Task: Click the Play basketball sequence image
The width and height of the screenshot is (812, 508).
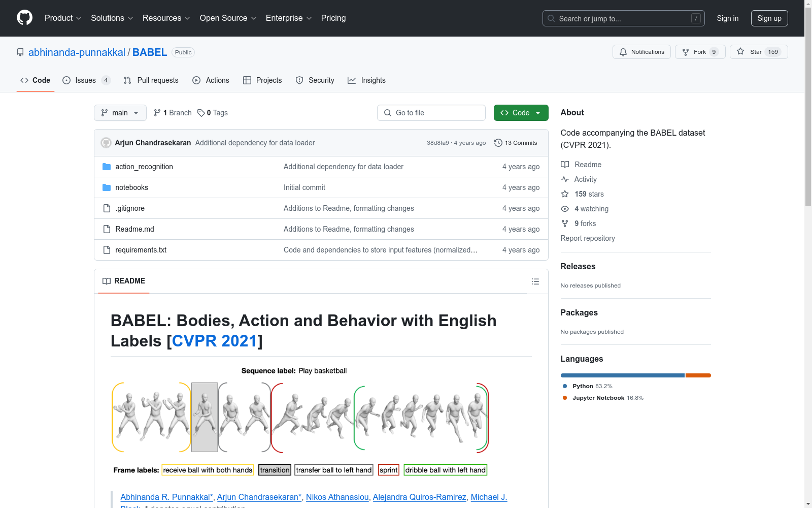Action: (x=300, y=421)
